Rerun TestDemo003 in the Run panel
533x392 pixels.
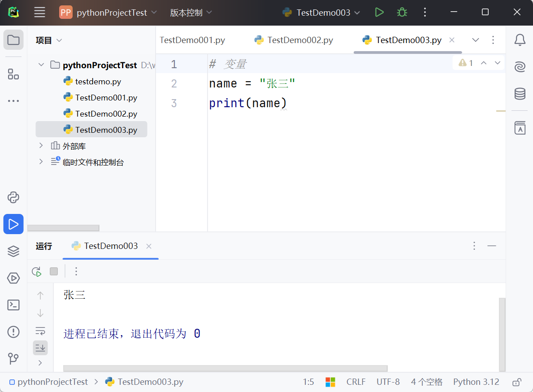[37, 272]
